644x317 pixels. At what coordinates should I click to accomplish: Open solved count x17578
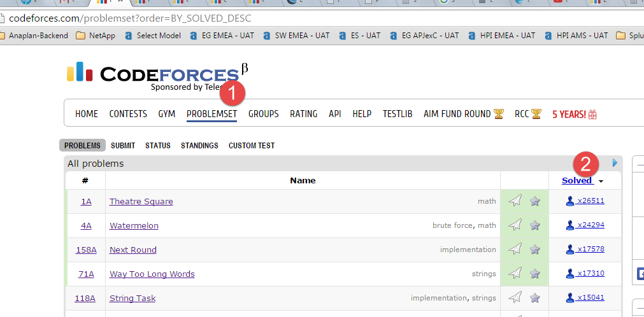point(591,250)
